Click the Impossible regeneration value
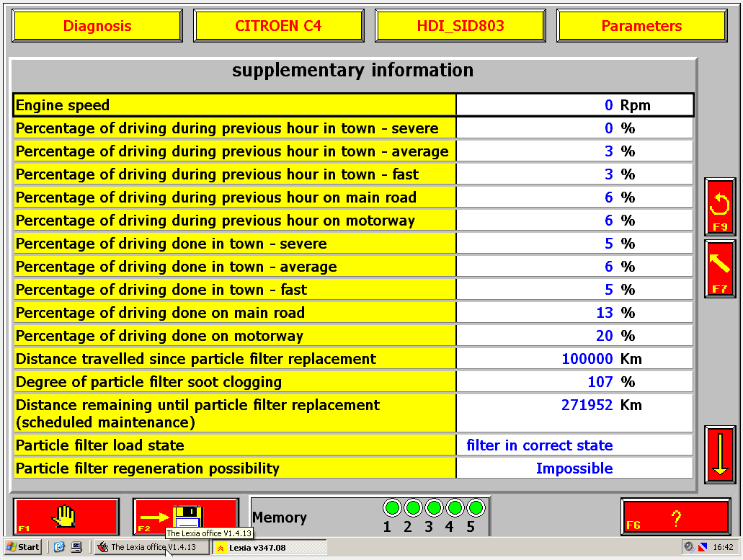The image size is (743, 560). [x=574, y=468]
